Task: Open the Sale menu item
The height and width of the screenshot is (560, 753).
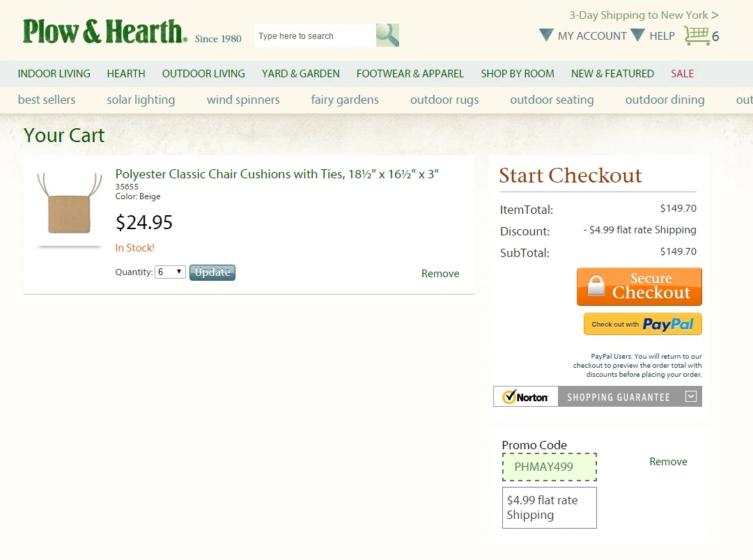Action: coord(682,73)
